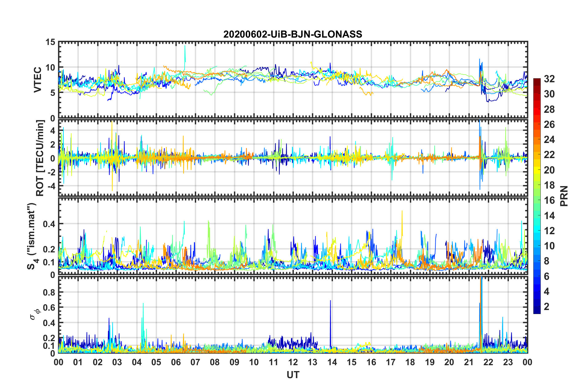The image size is (586, 392).
Task: Select the "VTEC" y-axis label
Action: click(x=38, y=80)
